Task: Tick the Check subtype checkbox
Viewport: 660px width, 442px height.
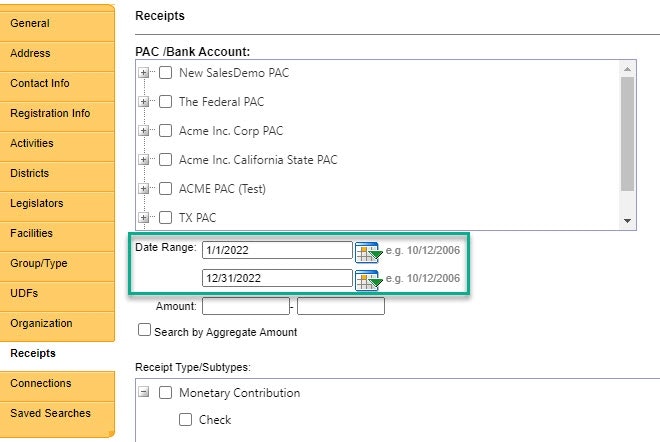Action: [186, 420]
